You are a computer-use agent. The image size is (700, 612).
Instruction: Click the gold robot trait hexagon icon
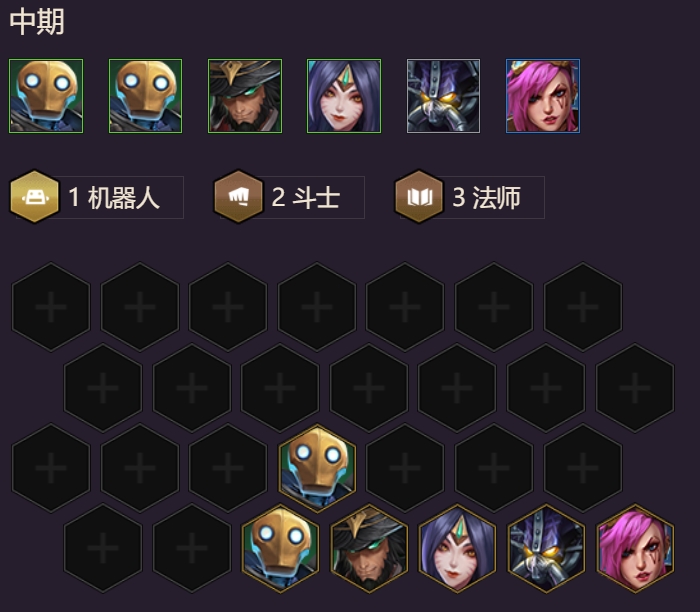pos(35,196)
